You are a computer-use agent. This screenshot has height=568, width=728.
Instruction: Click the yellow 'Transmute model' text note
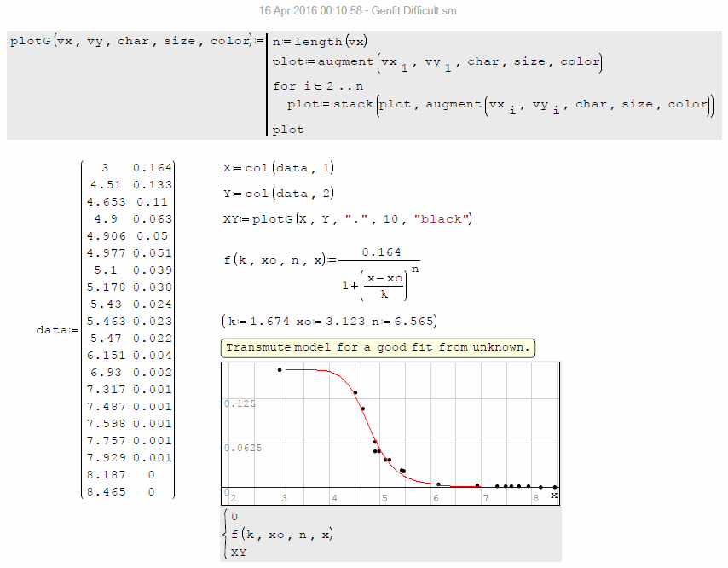pos(378,348)
